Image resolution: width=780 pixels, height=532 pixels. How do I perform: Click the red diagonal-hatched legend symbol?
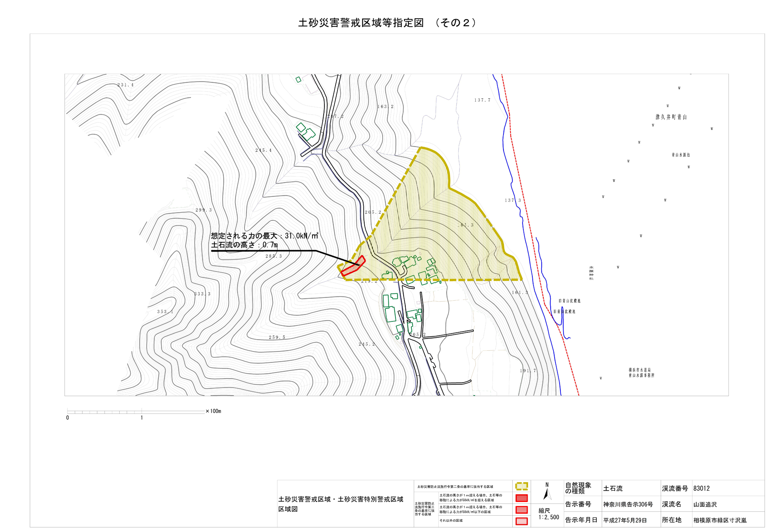(x=521, y=510)
